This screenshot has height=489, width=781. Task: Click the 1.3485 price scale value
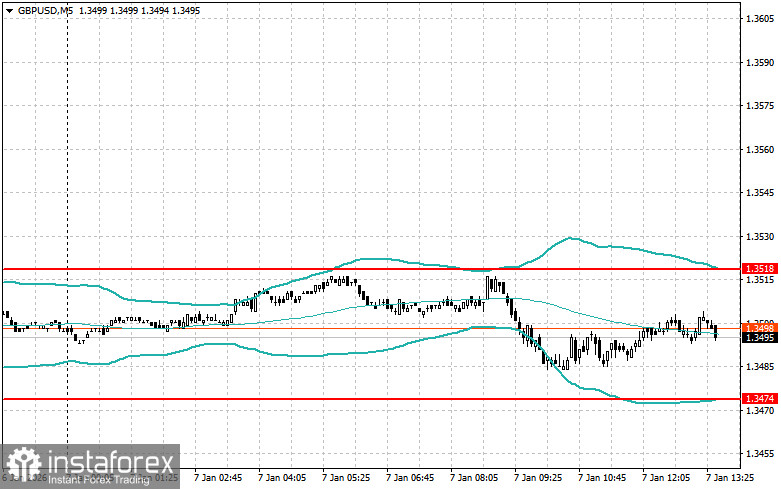point(760,367)
